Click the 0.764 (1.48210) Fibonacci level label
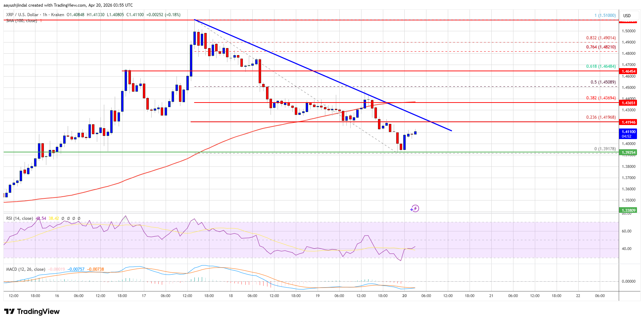Viewport: 644px width, 322px height. tap(601, 47)
